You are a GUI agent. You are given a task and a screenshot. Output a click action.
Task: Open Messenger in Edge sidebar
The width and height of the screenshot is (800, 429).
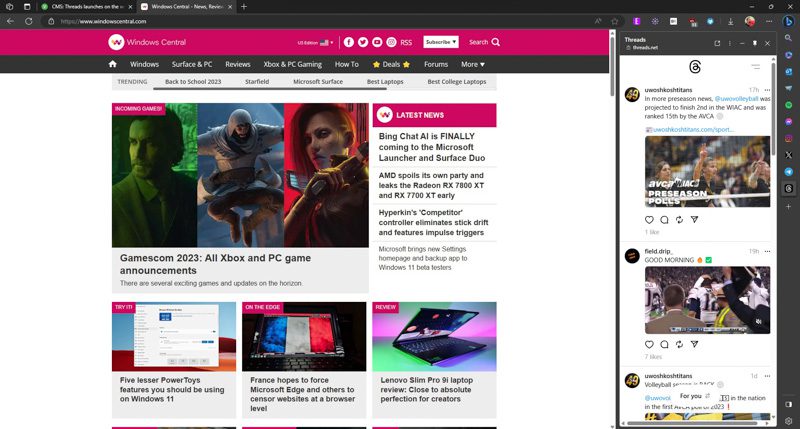pos(789,122)
